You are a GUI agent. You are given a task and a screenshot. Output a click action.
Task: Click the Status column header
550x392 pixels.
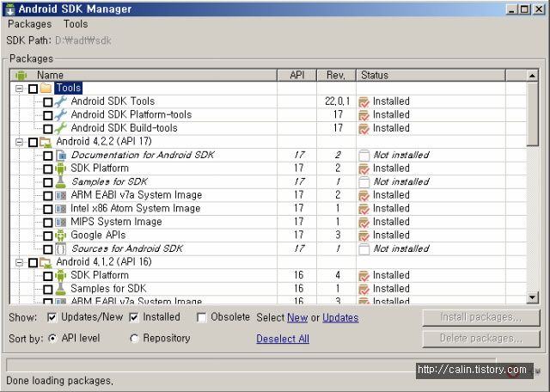point(431,75)
